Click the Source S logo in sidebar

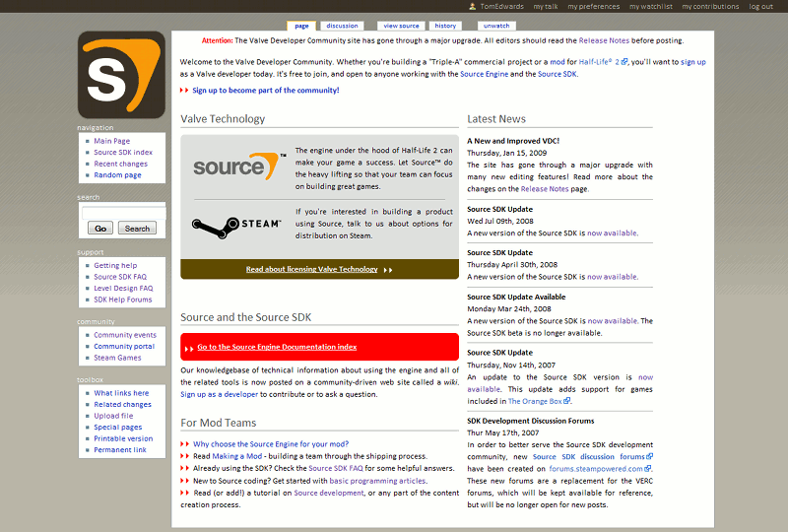coord(121,75)
